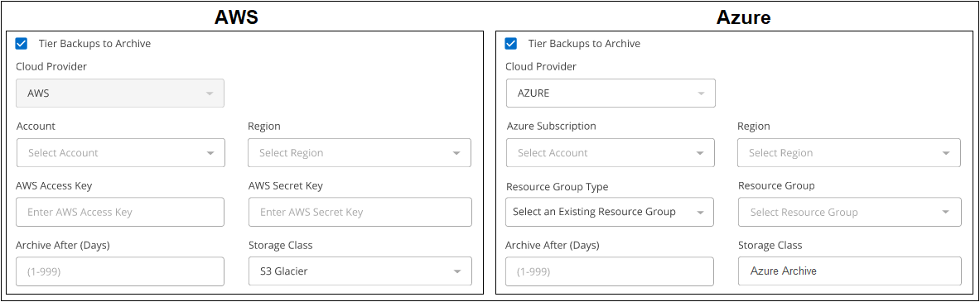Click the AWS Secret Key label

[285, 186]
